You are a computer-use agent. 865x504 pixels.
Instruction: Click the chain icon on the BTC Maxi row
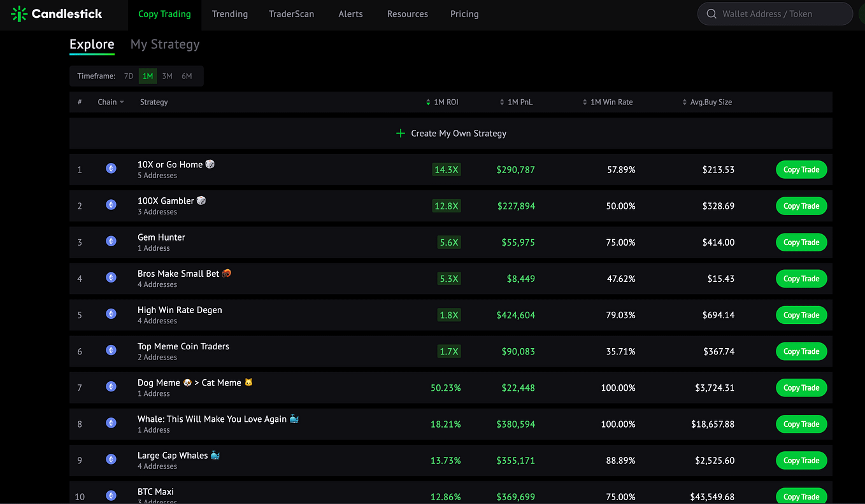111,495
